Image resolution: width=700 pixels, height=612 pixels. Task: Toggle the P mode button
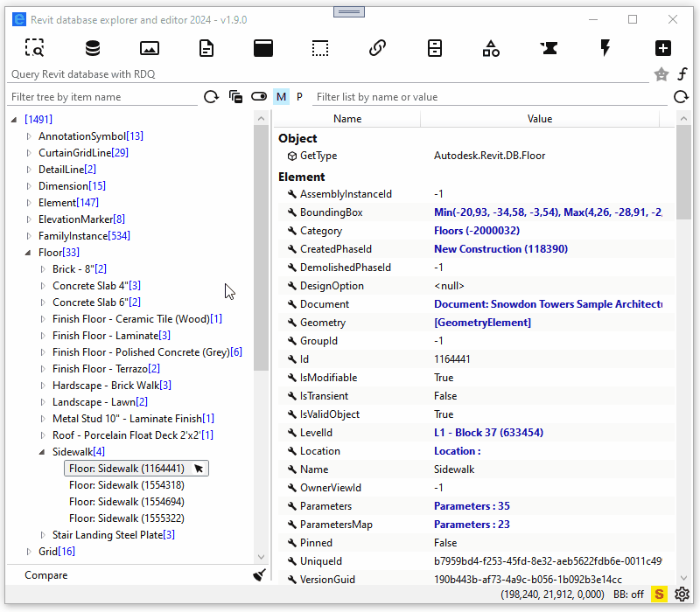pyautogui.click(x=299, y=97)
